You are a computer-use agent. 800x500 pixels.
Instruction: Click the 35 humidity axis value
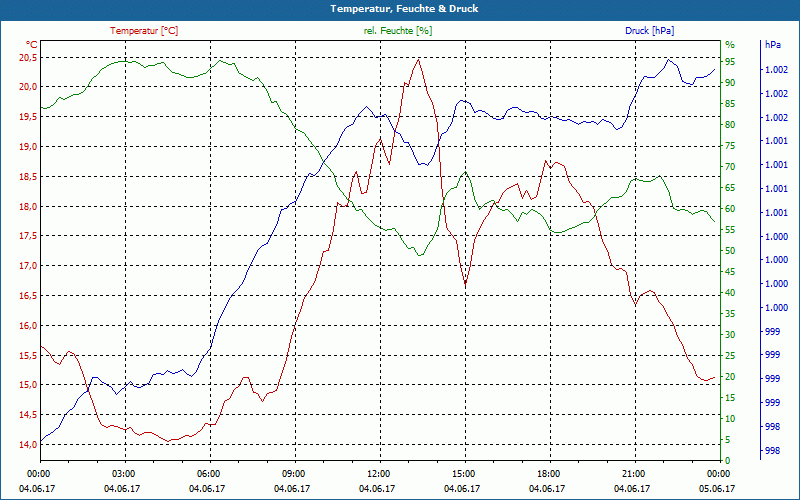[x=730, y=314]
